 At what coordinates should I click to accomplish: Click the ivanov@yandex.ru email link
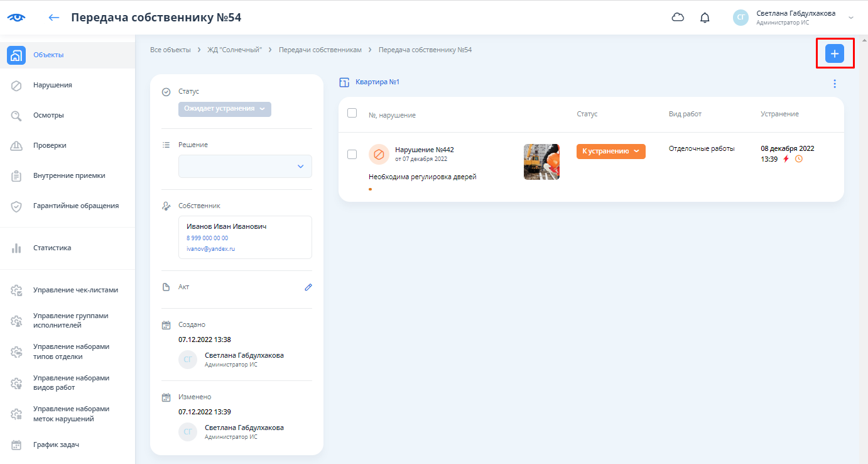pyautogui.click(x=210, y=249)
